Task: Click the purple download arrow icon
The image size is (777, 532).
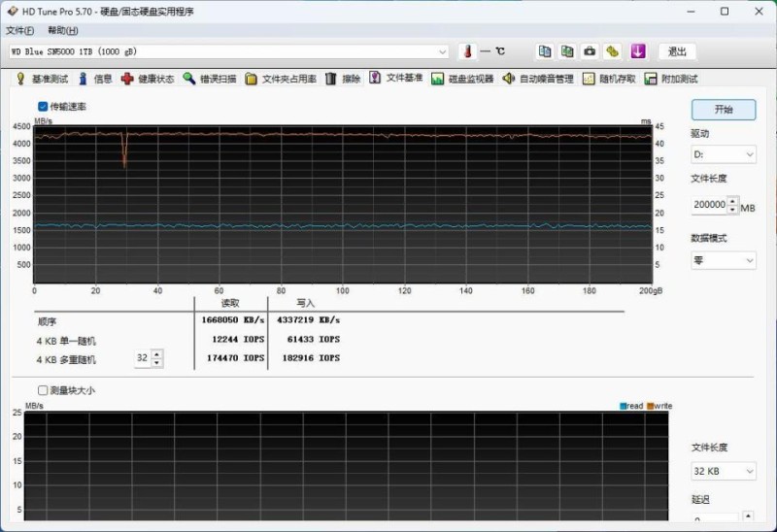Action: pyautogui.click(x=638, y=51)
